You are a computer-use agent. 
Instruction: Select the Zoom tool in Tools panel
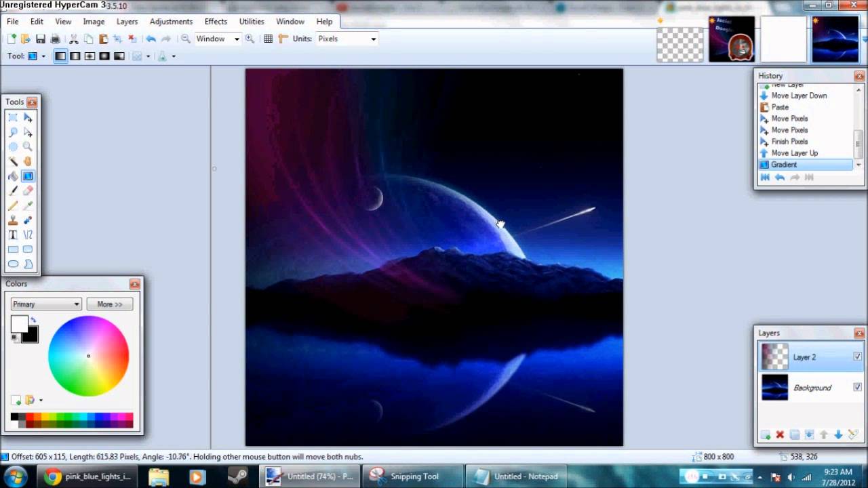coord(28,147)
